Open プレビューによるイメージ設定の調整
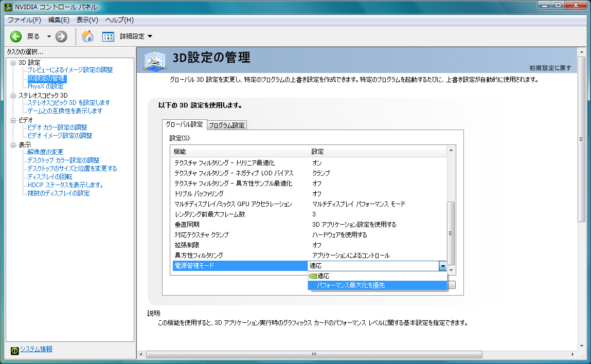This screenshot has height=364, width=591. pyautogui.click(x=70, y=70)
